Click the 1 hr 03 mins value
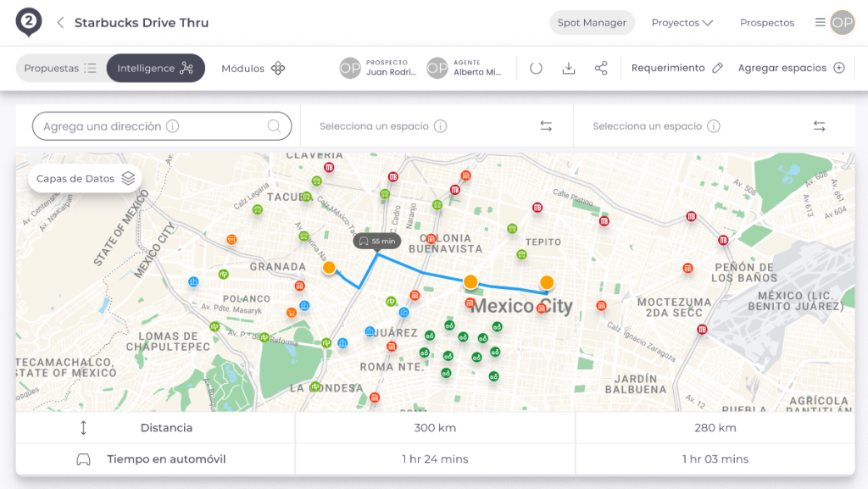 point(715,458)
